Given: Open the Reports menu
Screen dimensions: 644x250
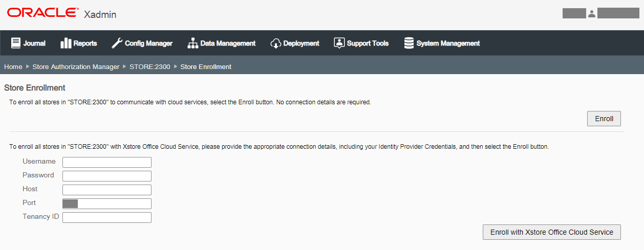Looking at the screenshot, I should point(85,43).
